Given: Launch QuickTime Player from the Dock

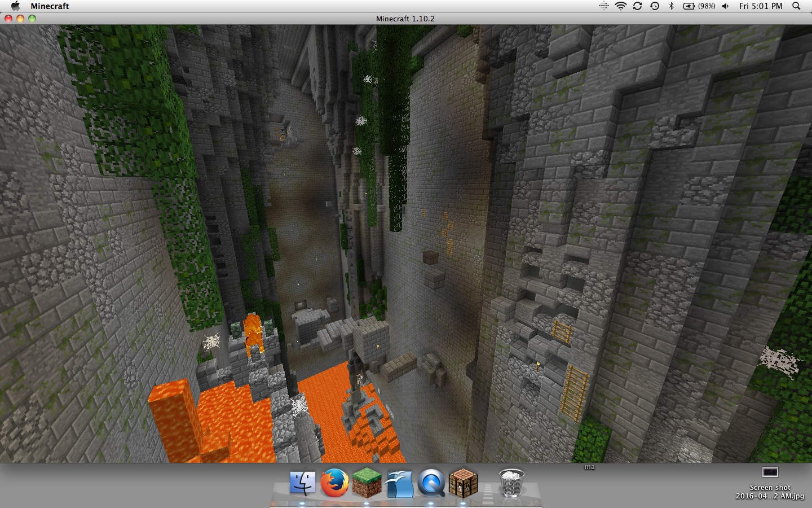Looking at the screenshot, I should (431, 483).
